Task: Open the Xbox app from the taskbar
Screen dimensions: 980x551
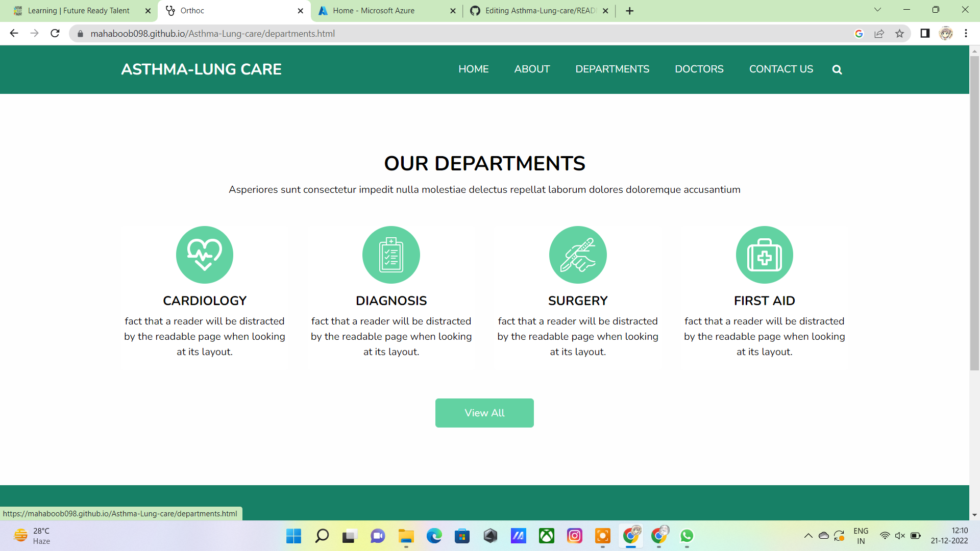Action: (547, 536)
